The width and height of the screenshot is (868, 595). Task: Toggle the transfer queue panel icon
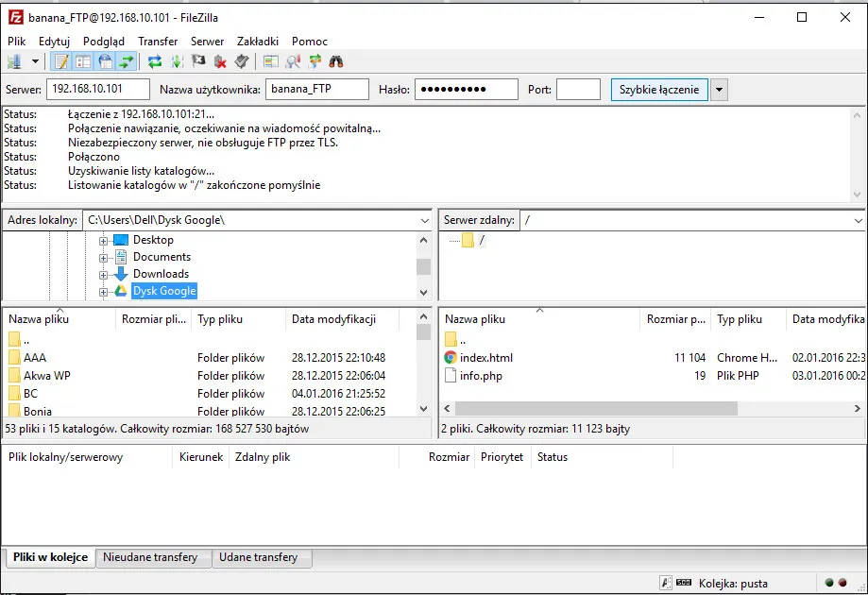point(127,61)
